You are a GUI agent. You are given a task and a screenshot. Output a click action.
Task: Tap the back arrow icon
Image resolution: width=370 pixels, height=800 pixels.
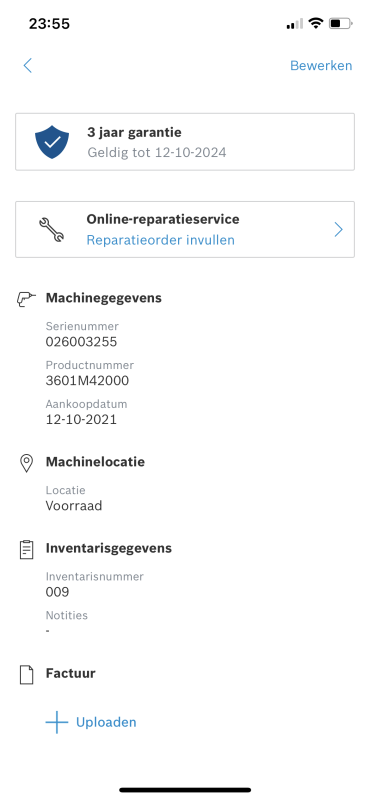pos(28,65)
